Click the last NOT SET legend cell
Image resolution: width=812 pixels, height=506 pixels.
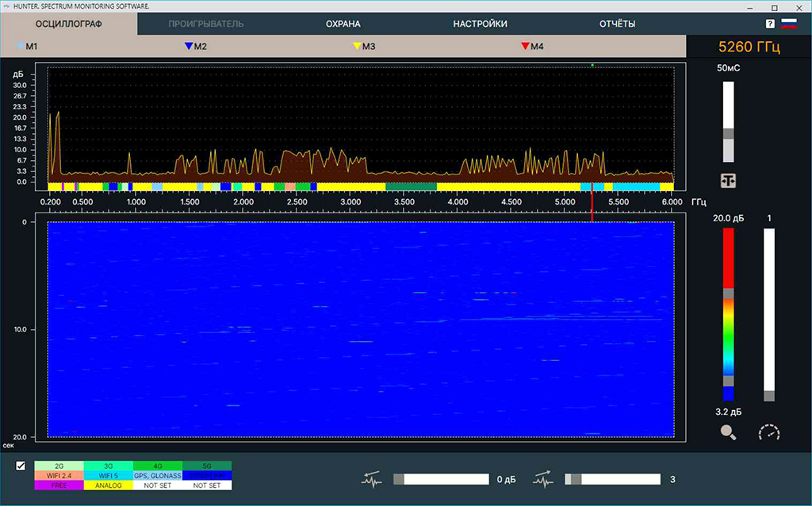click(207, 485)
